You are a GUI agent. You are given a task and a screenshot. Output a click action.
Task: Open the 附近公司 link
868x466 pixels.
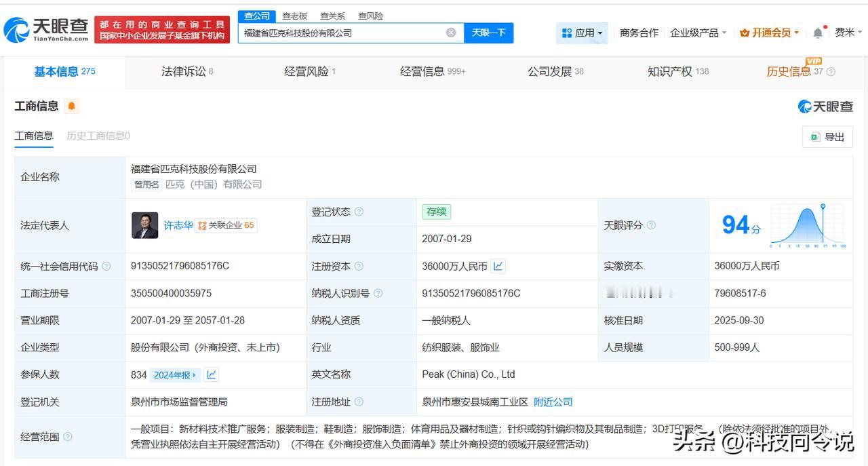pos(553,402)
